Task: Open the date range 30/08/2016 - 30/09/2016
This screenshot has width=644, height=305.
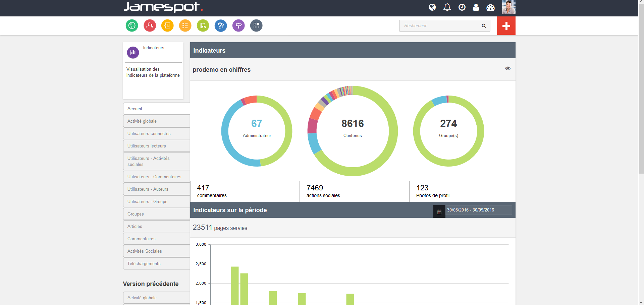Action: point(478,210)
